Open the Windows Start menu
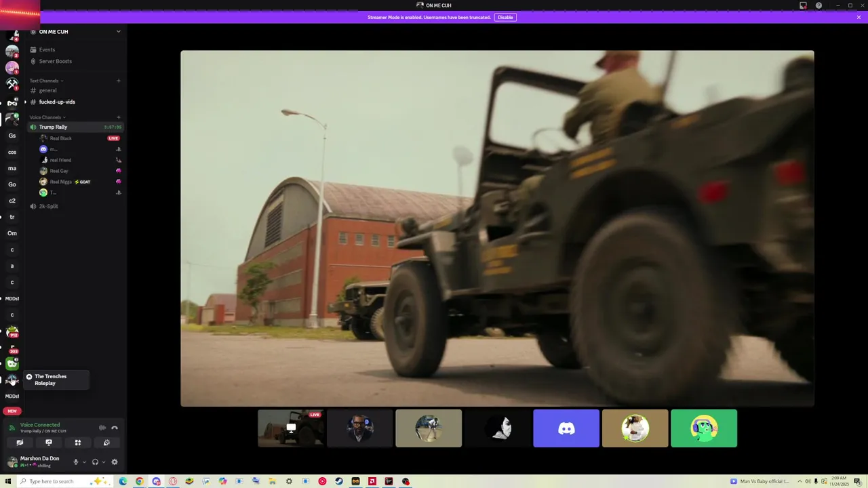Viewport: 868px width, 488px height. coord(8,481)
